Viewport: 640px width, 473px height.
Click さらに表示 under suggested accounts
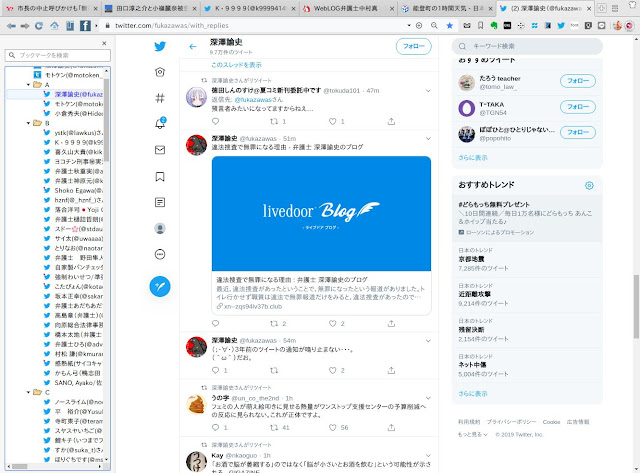(x=473, y=158)
